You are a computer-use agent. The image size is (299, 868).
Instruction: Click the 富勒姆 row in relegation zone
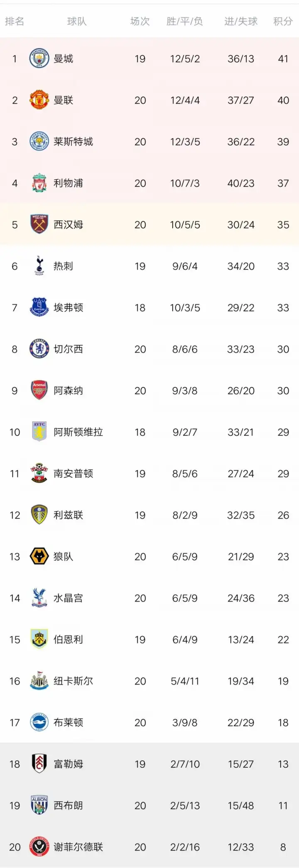click(149, 764)
